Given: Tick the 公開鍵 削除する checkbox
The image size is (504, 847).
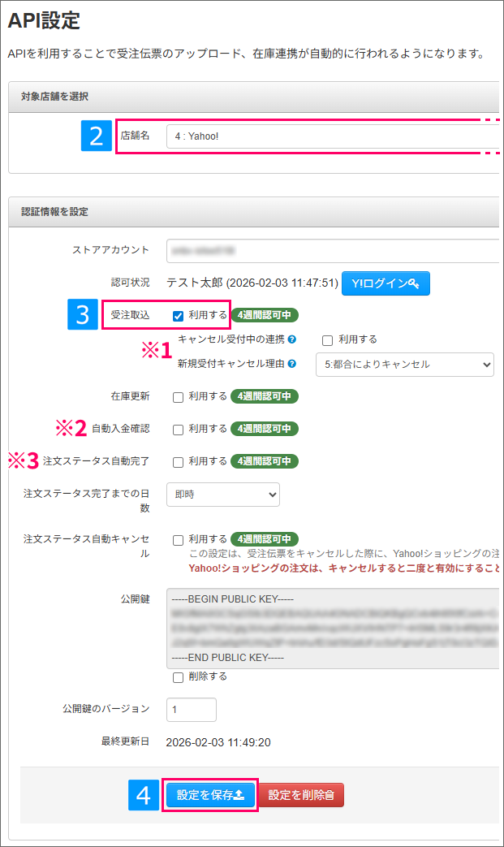Looking at the screenshot, I should [178, 677].
